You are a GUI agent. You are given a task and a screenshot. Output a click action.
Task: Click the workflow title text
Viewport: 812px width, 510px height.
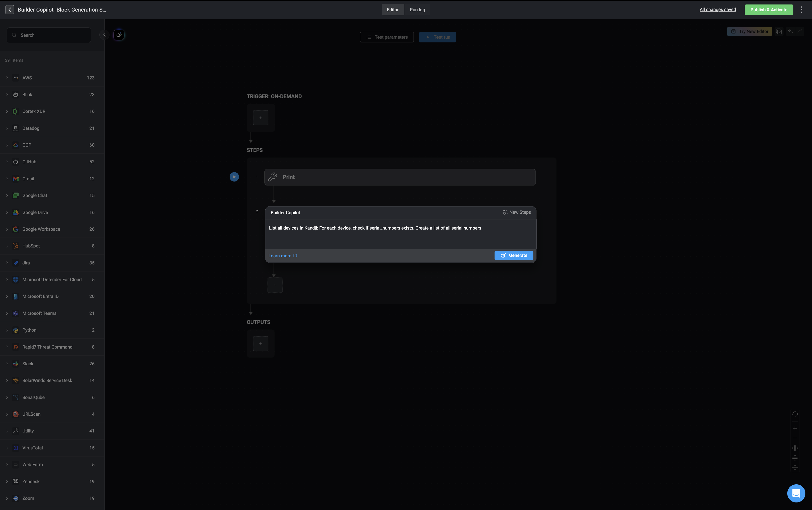click(62, 9)
